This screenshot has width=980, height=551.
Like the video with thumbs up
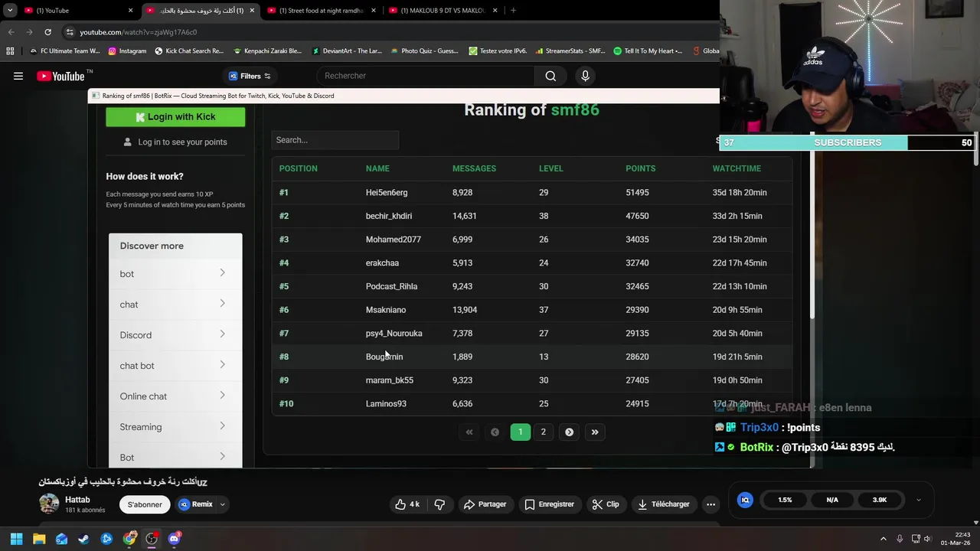pos(407,504)
